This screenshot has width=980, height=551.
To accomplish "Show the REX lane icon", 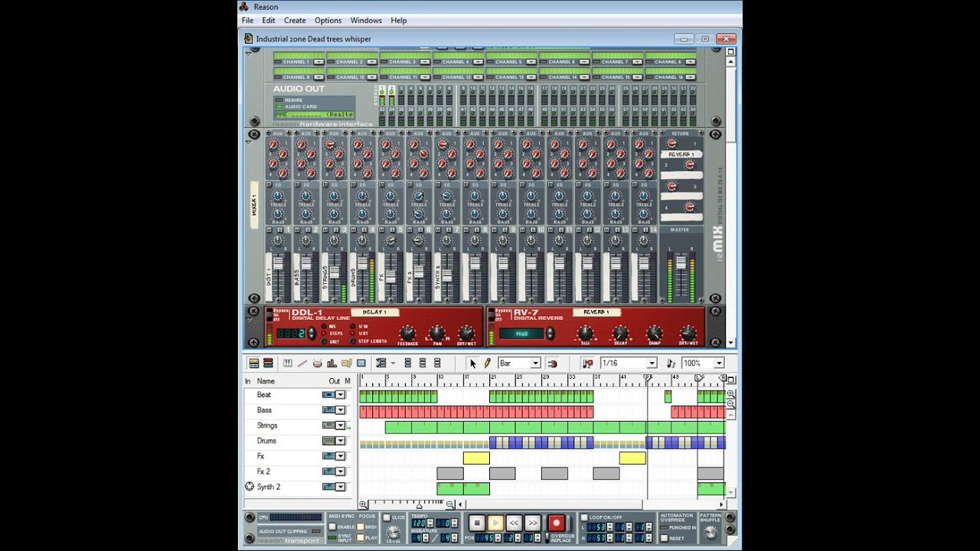I will (302, 363).
